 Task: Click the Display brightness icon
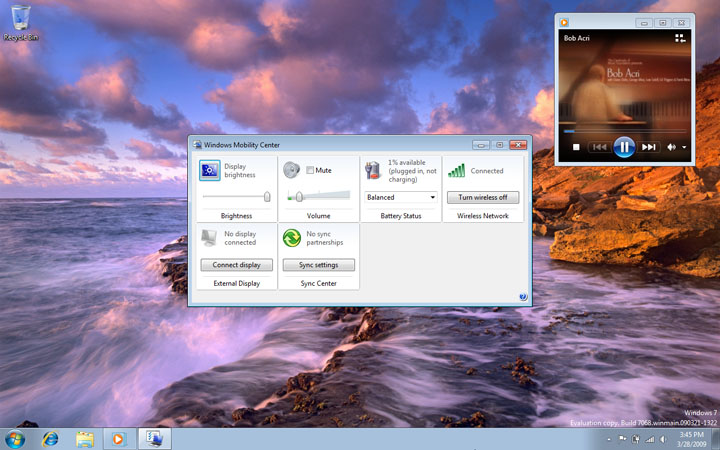click(210, 171)
